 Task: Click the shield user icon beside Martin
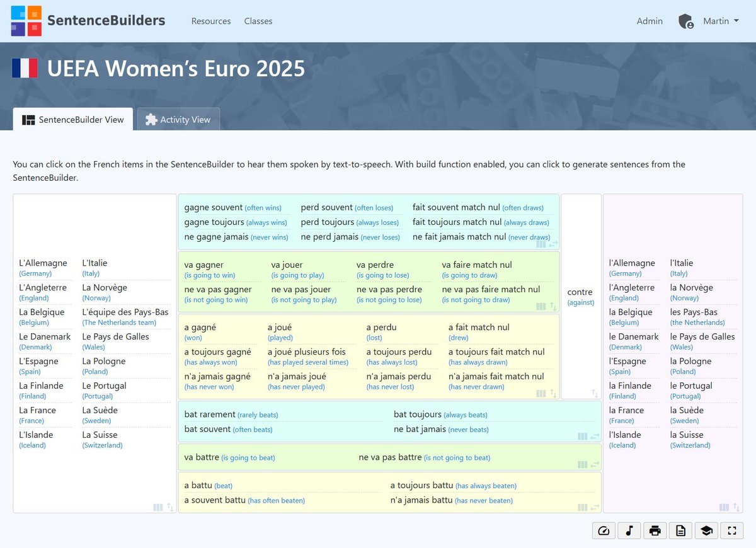(x=686, y=21)
